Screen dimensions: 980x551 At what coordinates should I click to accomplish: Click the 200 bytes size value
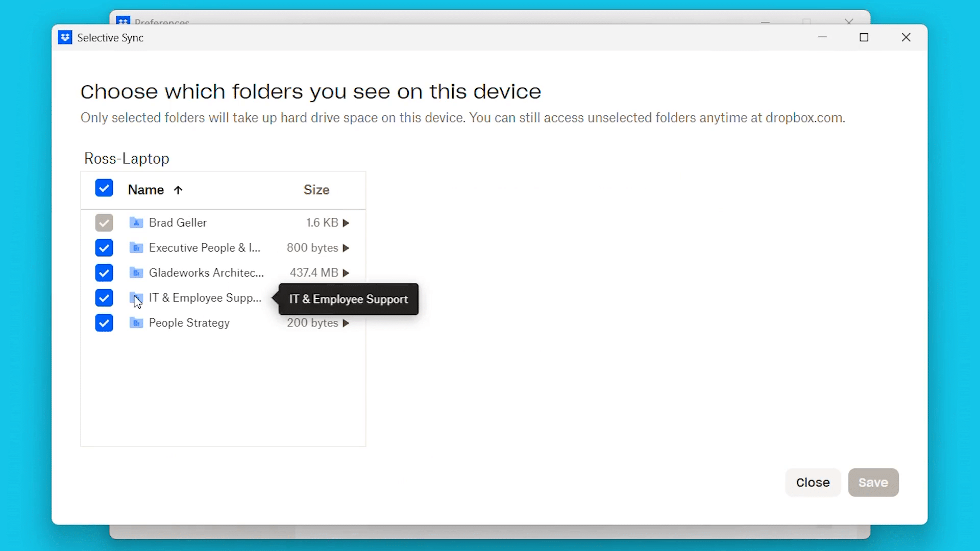tap(312, 323)
